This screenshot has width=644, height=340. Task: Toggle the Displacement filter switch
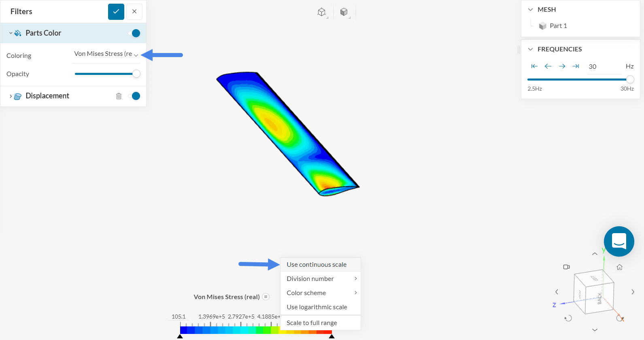coord(135,96)
